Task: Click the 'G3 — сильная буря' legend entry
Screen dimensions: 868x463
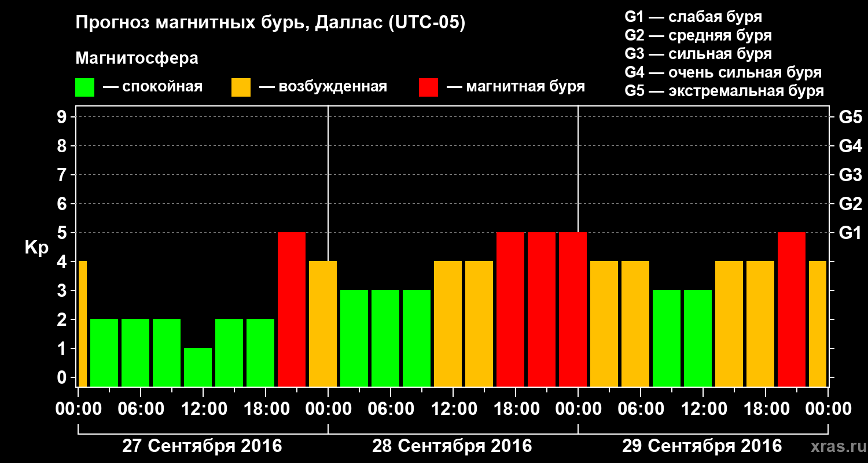Action: point(698,54)
